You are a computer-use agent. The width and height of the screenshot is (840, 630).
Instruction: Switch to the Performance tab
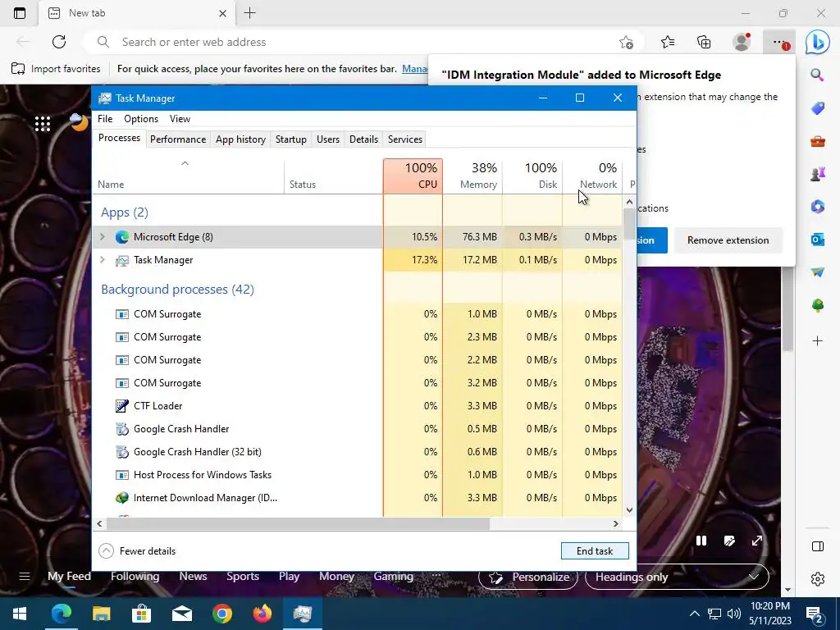178,139
